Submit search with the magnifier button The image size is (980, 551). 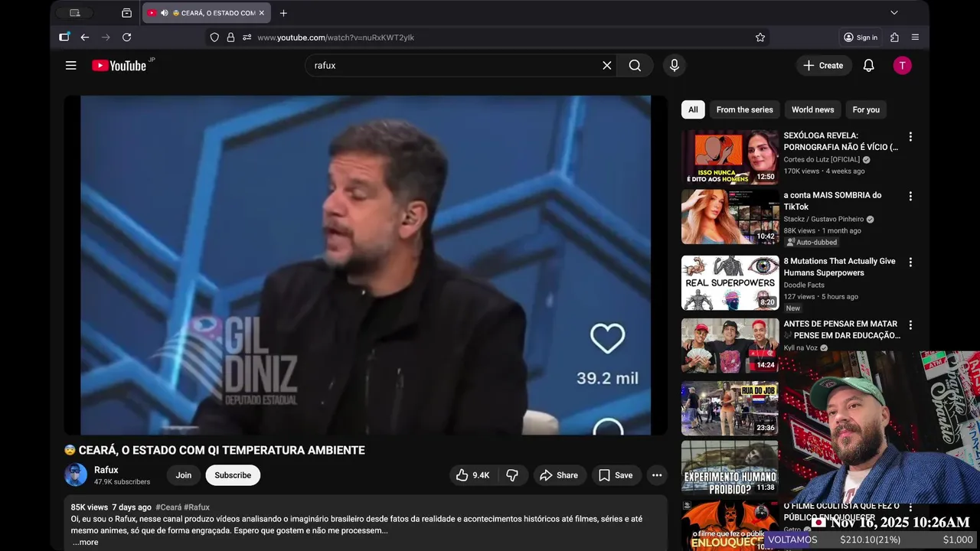point(635,66)
